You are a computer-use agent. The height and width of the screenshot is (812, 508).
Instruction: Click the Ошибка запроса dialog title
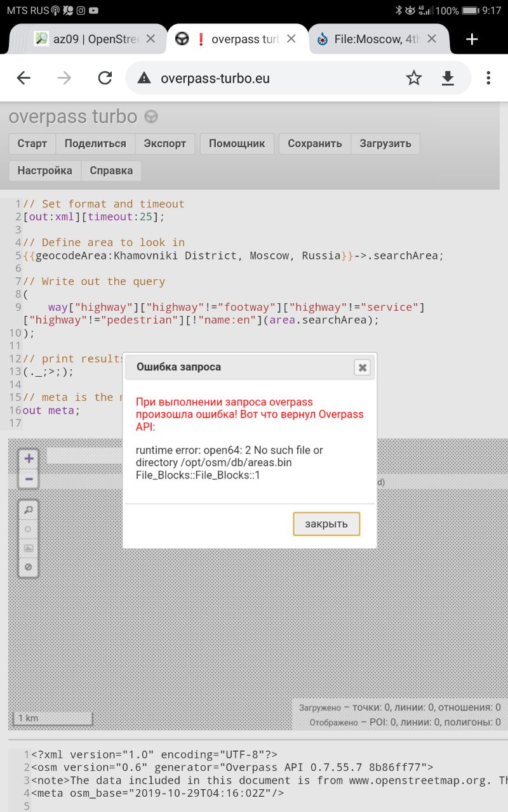(179, 367)
